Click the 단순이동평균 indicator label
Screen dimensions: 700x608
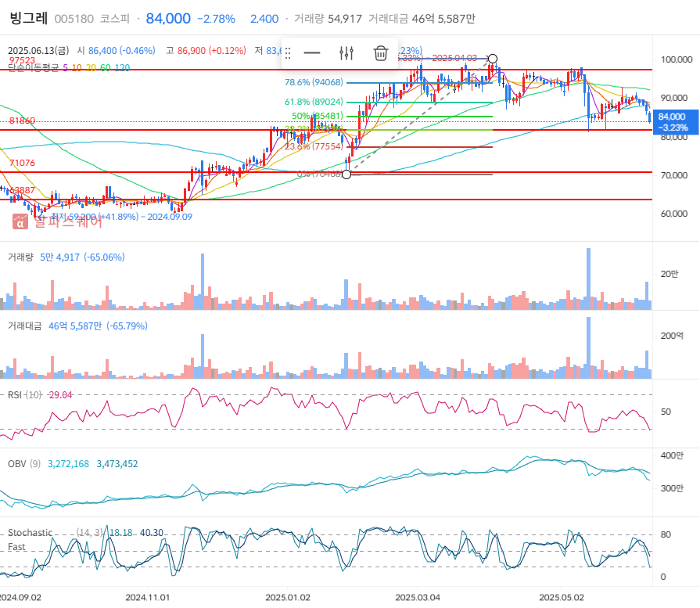[x=34, y=68]
